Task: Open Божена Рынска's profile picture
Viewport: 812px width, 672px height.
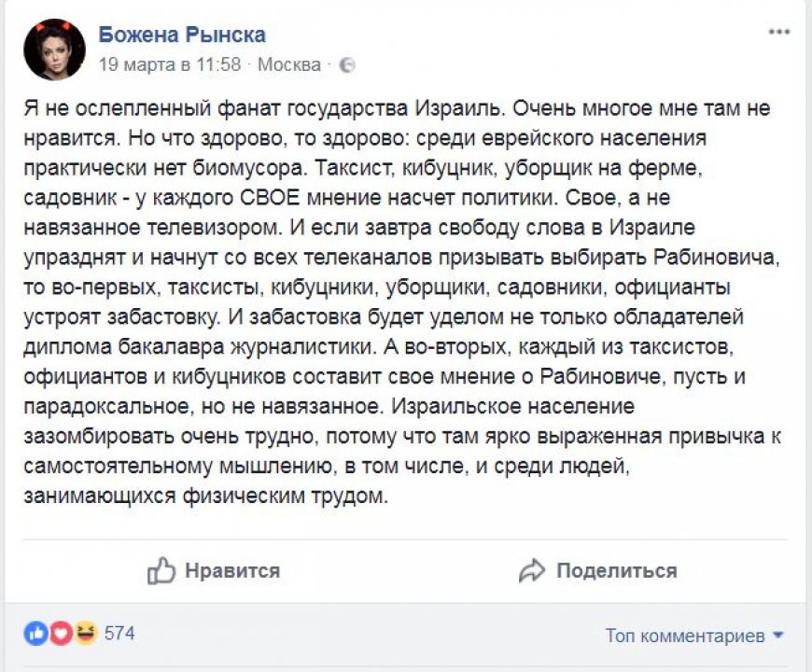Action: pyautogui.click(x=55, y=49)
